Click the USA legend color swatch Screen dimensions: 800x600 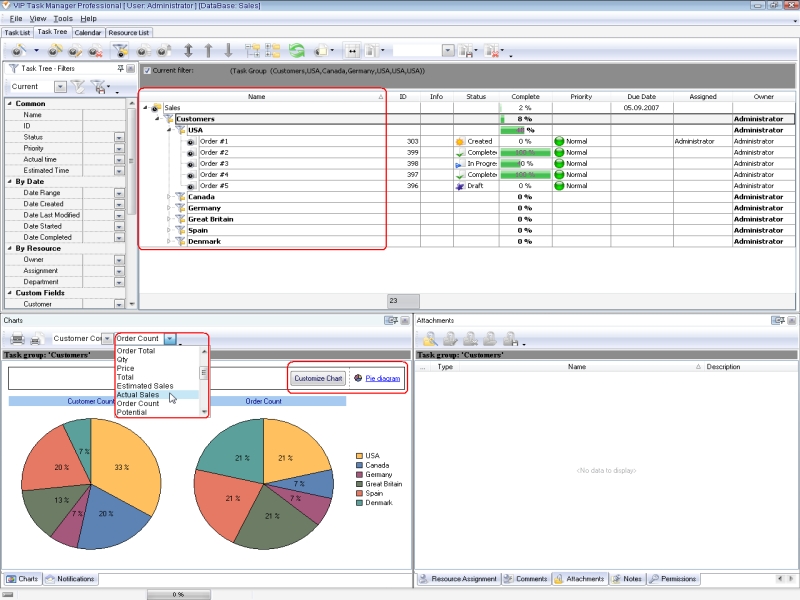[359, 456]
